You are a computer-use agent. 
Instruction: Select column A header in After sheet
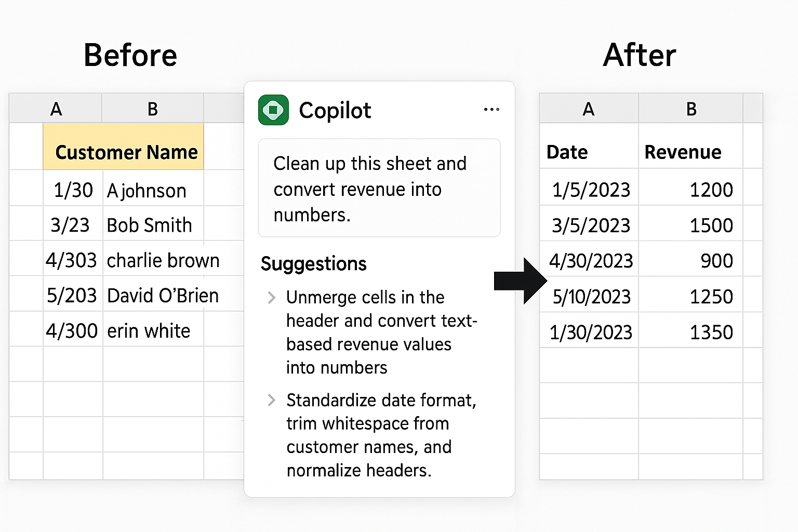pos(588,109)
